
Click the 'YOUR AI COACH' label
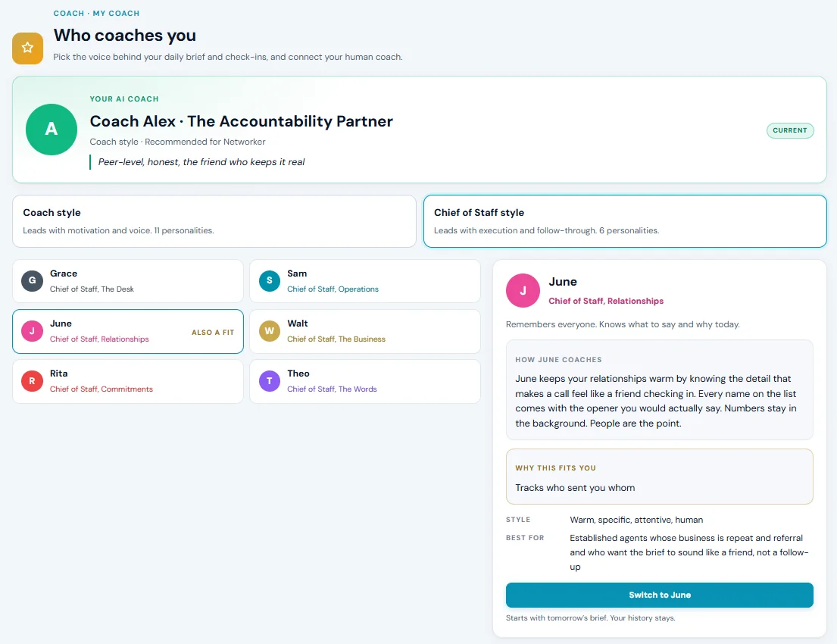[x=124, y=98]
